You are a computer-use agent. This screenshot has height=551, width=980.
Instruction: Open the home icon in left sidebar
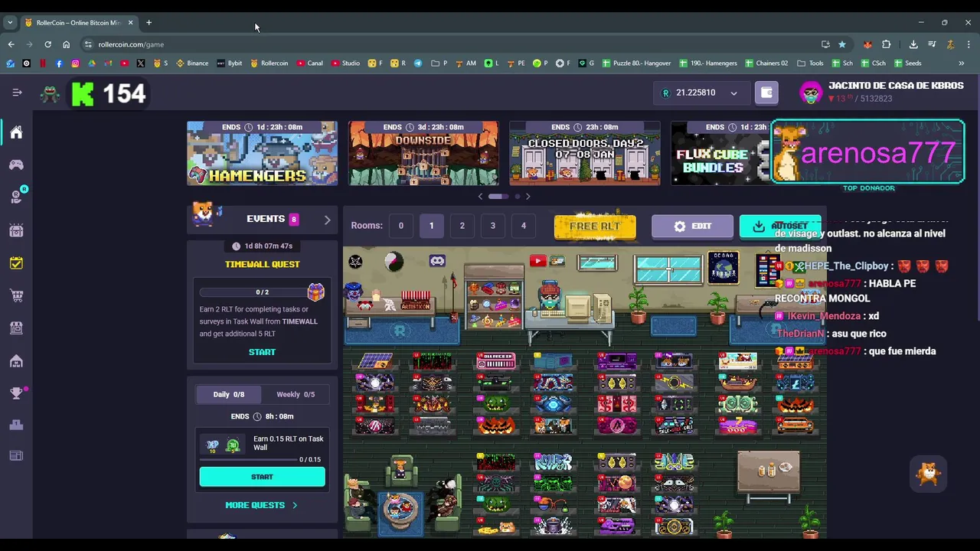point(16,132)
